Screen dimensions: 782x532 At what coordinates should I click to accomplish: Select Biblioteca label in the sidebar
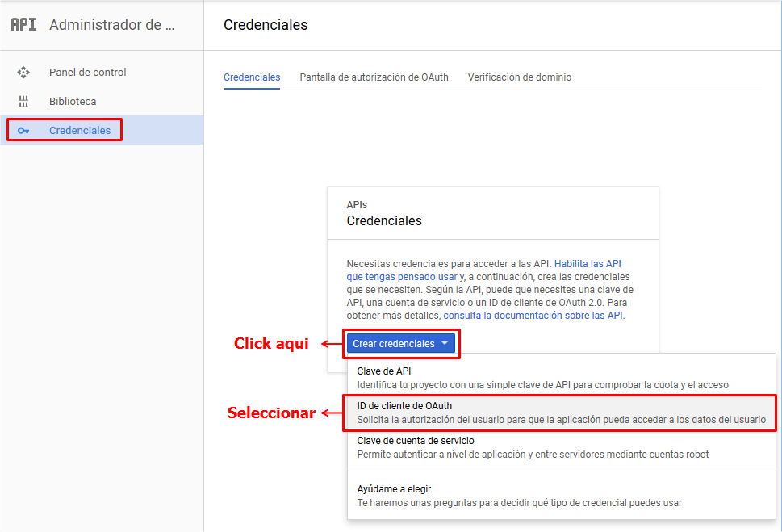73,102
